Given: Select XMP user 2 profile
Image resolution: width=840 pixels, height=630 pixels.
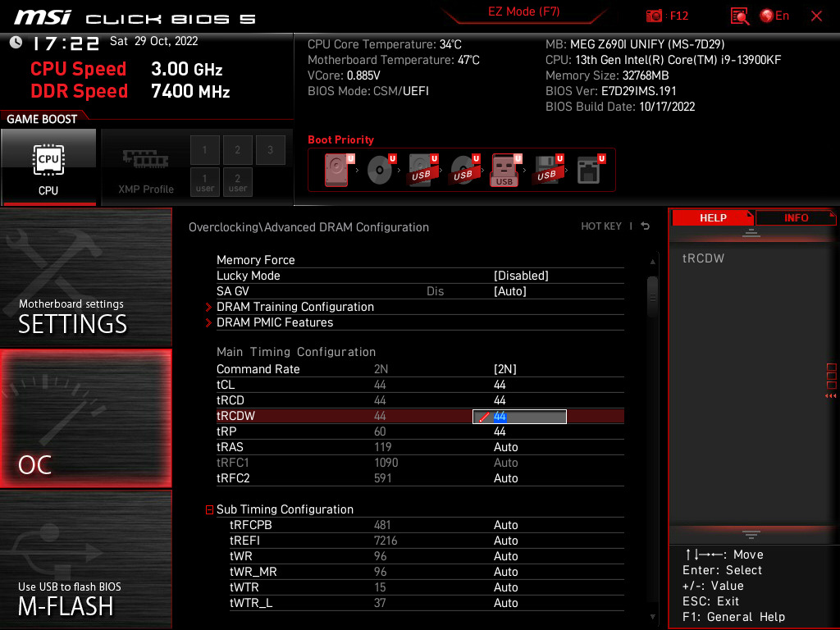Looking at the screenshot, I should [237, 182].
